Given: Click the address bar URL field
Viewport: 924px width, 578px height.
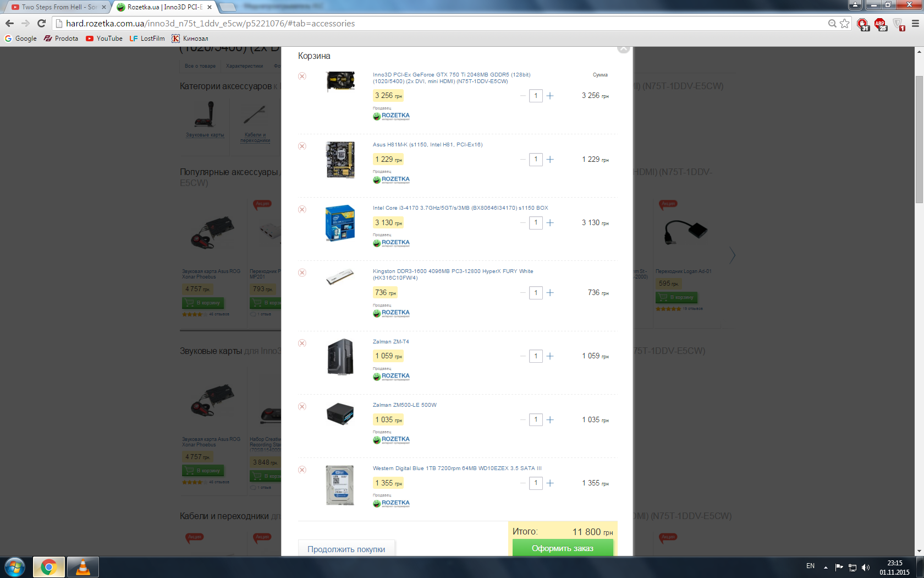Looking at the screenshot, I should 440,23.
